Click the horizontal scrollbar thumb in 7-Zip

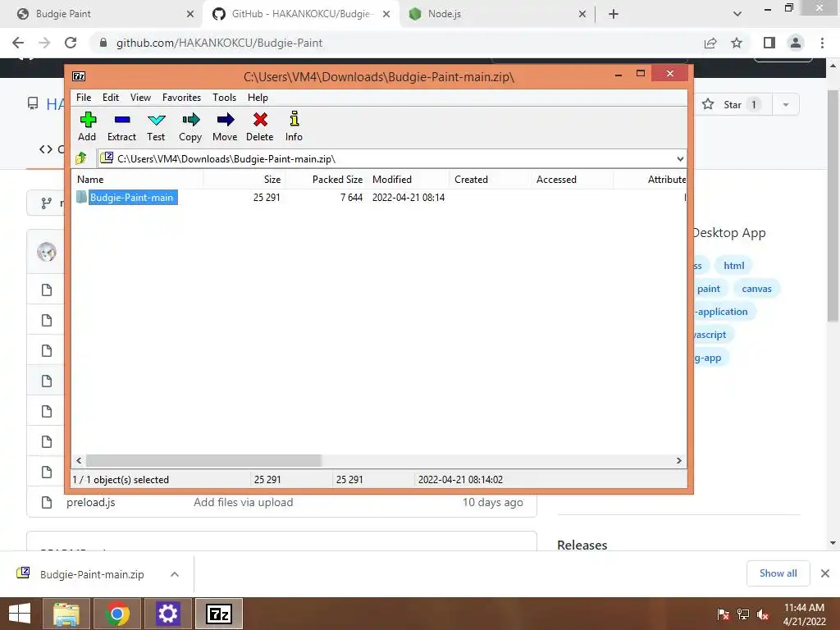[203, 460]
